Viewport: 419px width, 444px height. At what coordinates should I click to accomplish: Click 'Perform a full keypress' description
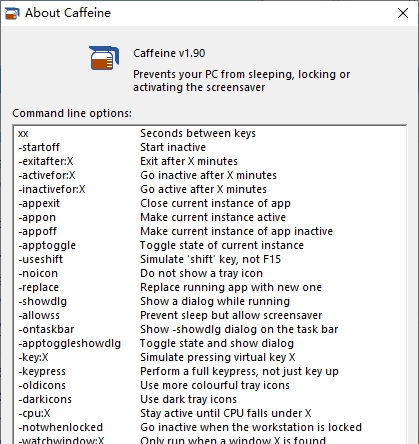click(239, 371)
